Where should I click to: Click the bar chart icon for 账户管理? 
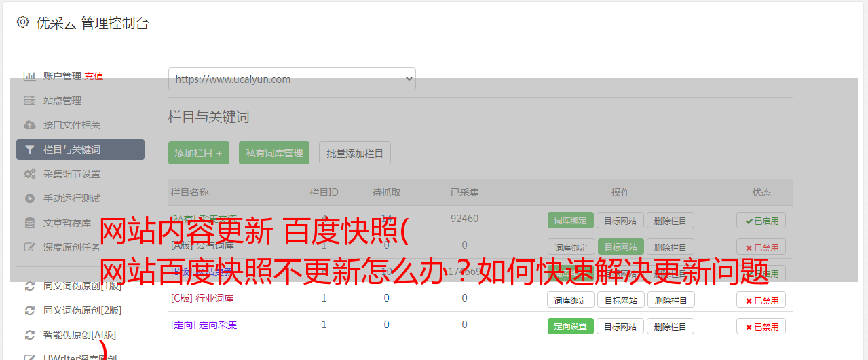pos(30,76)
